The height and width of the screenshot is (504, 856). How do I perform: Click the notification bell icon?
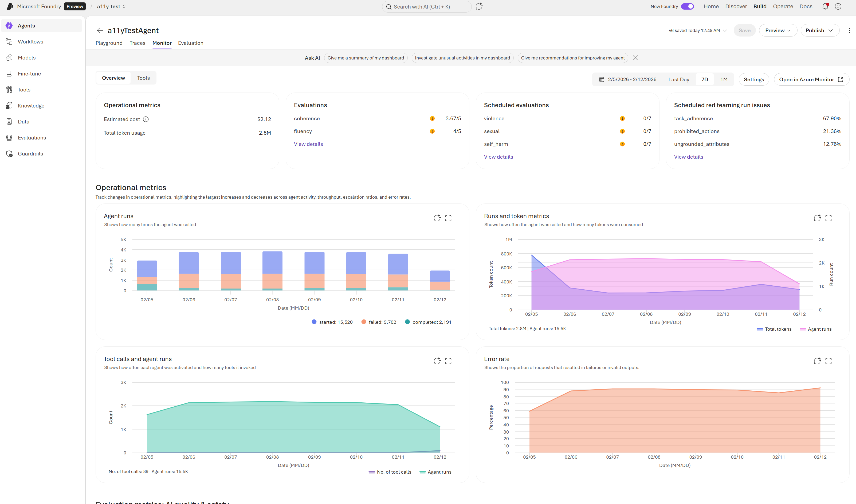tap(825, 6)
